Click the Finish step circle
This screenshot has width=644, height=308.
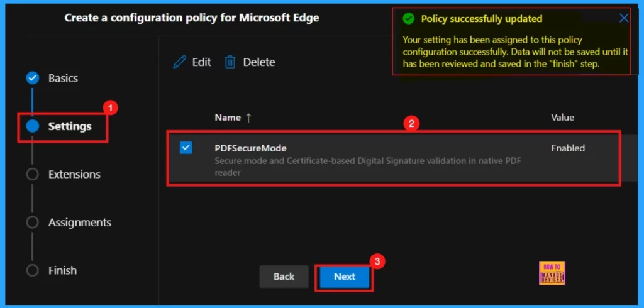pyautogui.click(x=33, y=271)
